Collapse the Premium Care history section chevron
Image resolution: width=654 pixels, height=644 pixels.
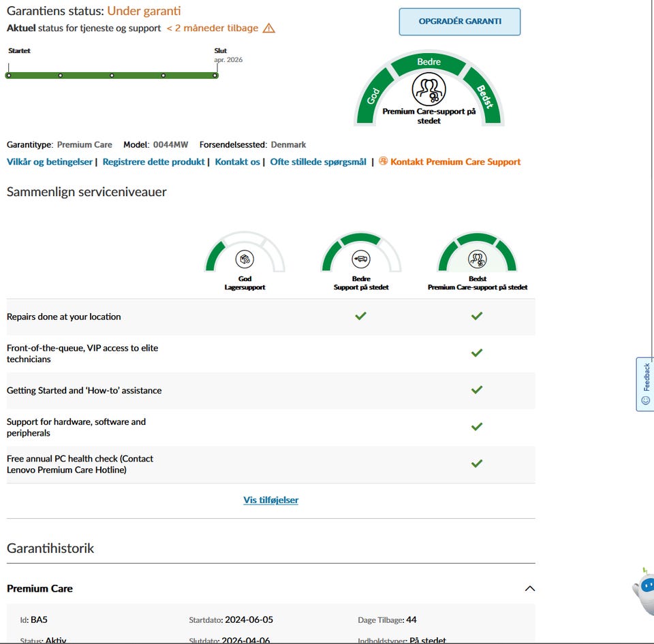[530, 589]
